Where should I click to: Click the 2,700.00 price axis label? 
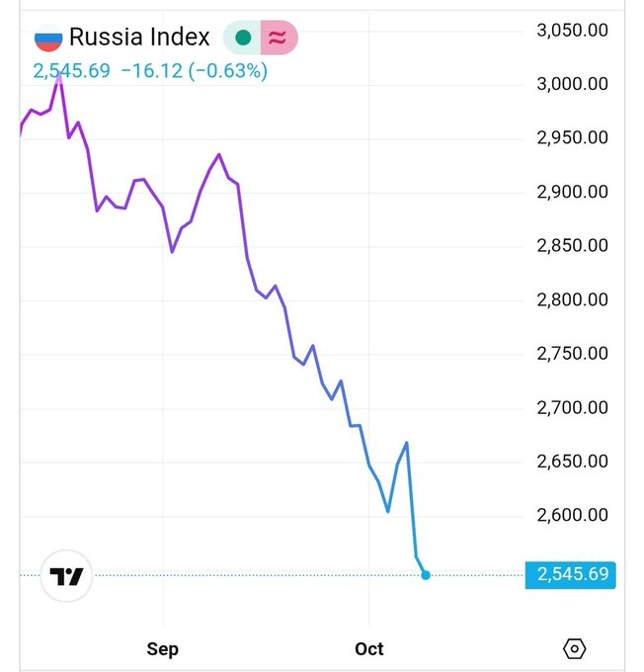571,407
